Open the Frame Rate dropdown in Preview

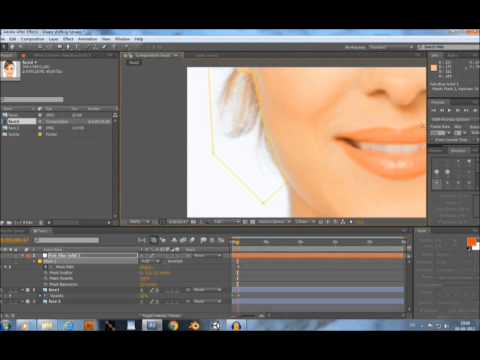(x=440, y=133)
